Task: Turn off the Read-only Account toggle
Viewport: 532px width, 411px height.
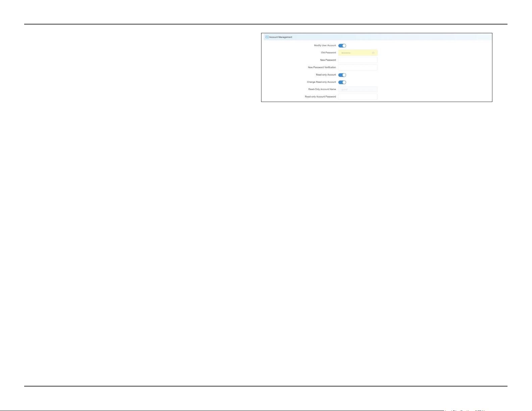Action: tap(342, 75)
